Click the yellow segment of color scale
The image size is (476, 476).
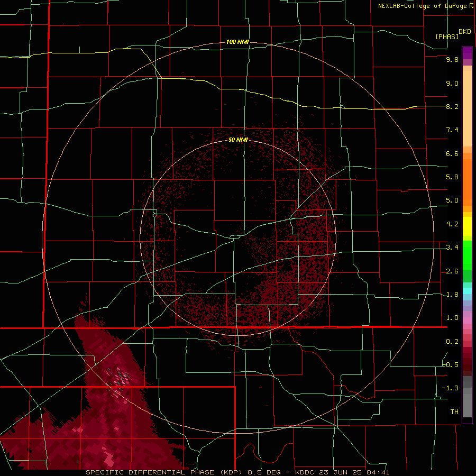point(467,226)
